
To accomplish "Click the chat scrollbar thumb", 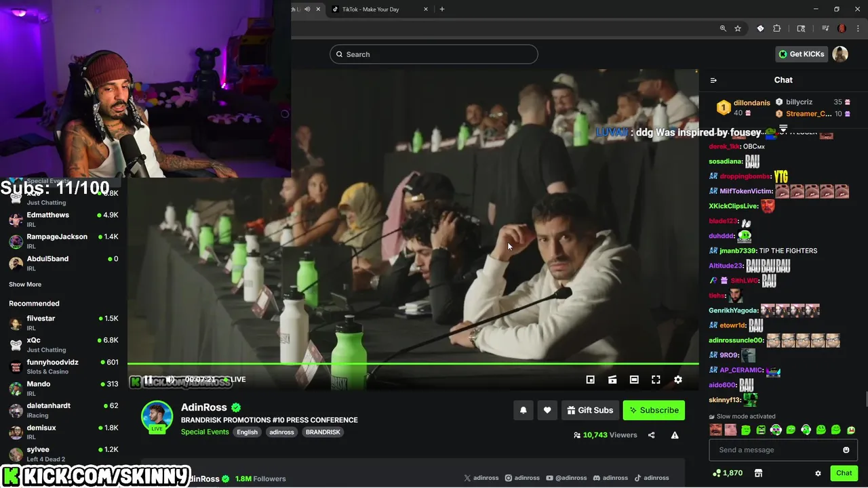I will [865, 400].
